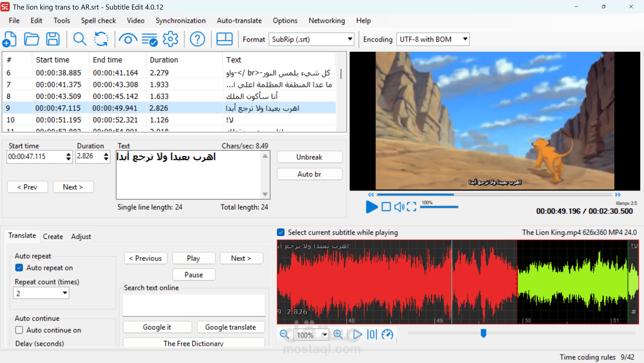Viewport: 644px width, 363px height.
Task: Open the Auto-translate menu
Action: 239,21
